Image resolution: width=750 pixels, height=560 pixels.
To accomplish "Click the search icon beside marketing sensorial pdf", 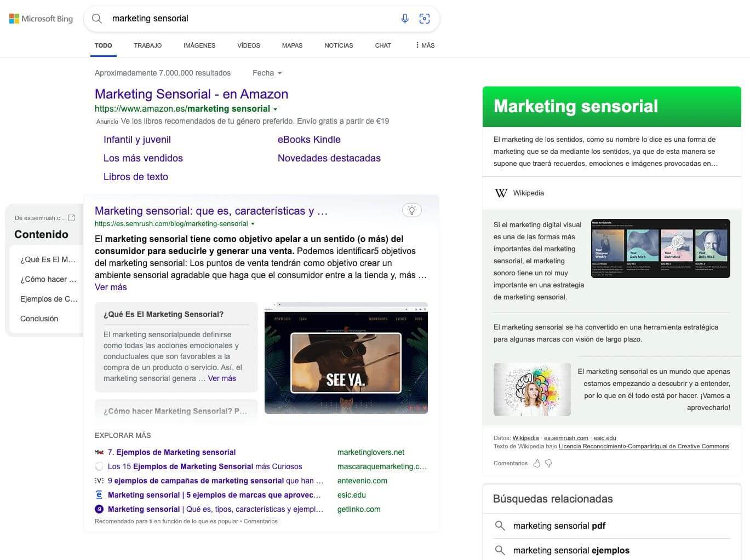I will click(500, 526).
